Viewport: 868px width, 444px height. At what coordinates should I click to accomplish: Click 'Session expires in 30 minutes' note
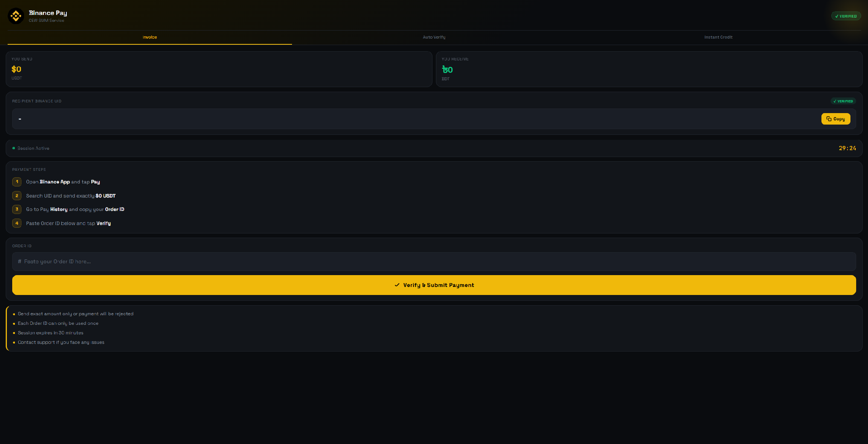[50, 333]
